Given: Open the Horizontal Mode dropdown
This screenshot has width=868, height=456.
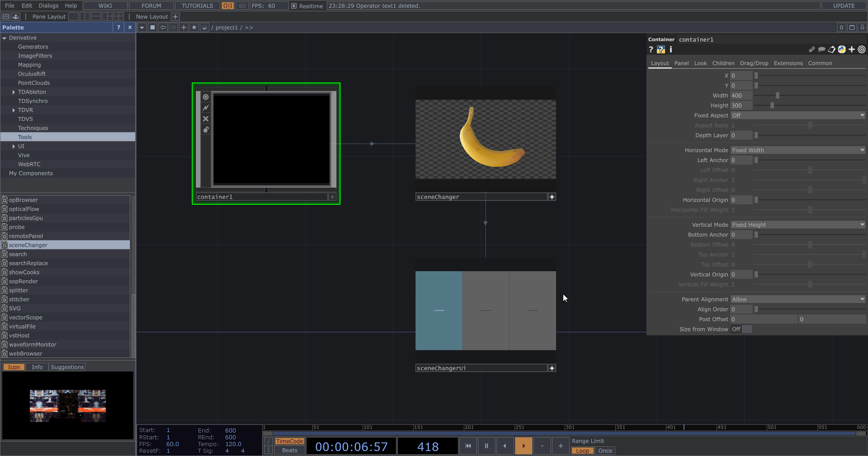Looking at the screenshot, I should coord(798,150).
